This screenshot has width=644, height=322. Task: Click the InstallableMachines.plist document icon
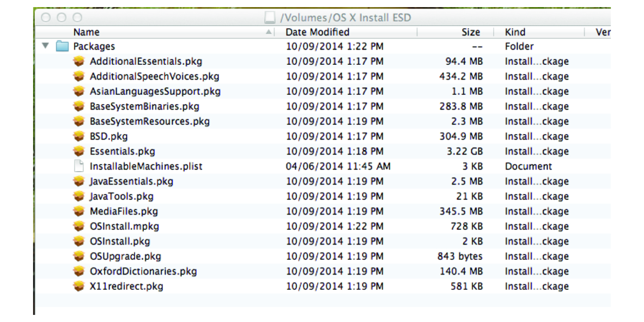coord(79,166)
